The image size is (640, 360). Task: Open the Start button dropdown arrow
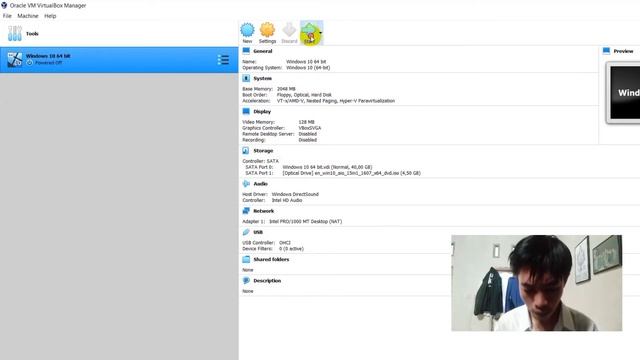pyautogui.click(x=321, y=33)
